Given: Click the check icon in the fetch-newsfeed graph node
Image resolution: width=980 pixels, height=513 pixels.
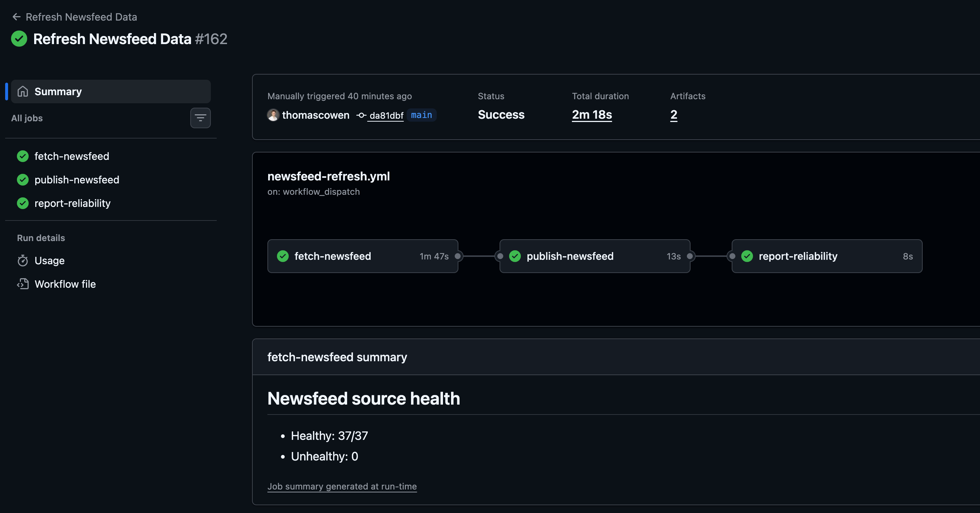Looking at the screenshot, I should (283, 256).
